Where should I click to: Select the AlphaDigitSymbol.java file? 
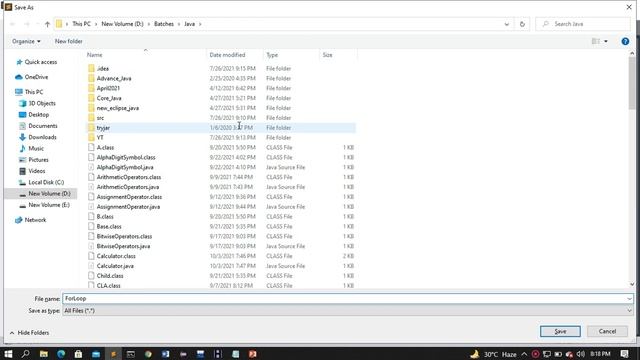[x=125, y=167]
